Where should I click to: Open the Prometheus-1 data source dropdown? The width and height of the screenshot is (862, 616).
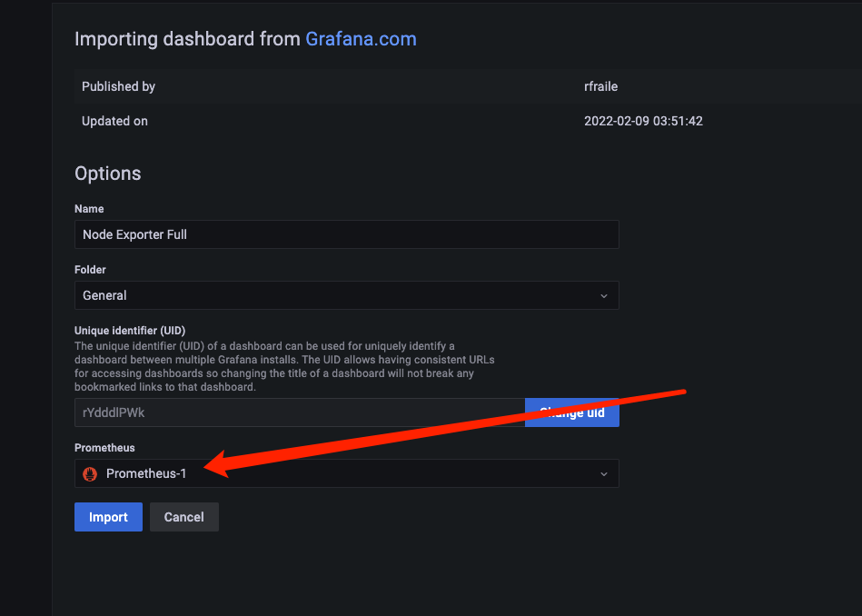point(346,473)
